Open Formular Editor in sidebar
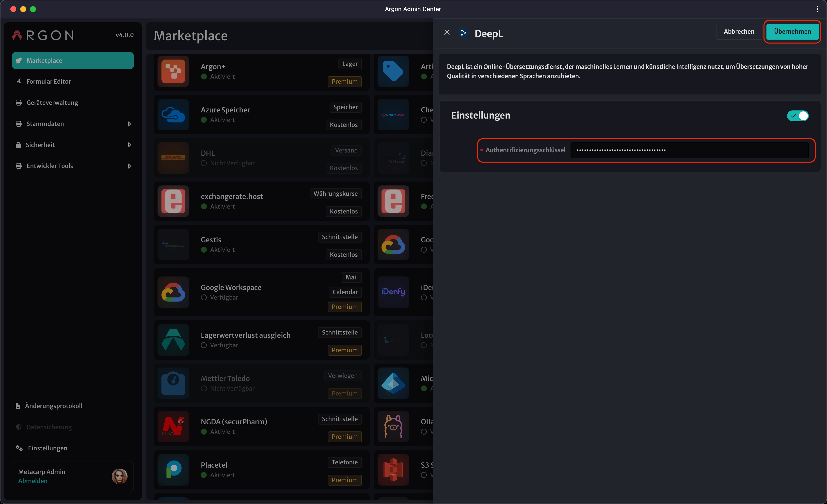 pos(73,81)
